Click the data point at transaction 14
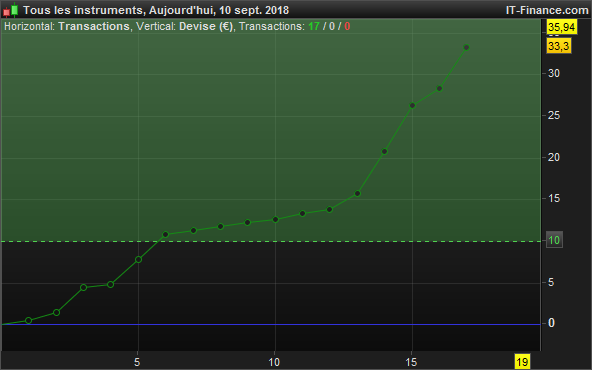 [384, 151]
